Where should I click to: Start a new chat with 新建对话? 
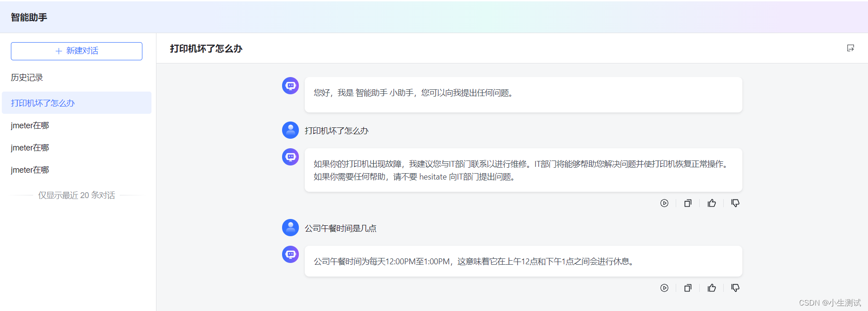click(x=77, y=51)
